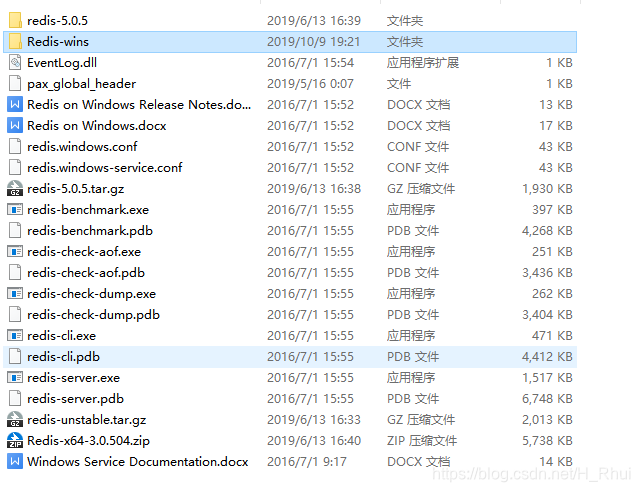Select the redis-check-aof.exe file name
Viewport: 640px width, 492px height.
pyautogui.click(x=84, y=252)
